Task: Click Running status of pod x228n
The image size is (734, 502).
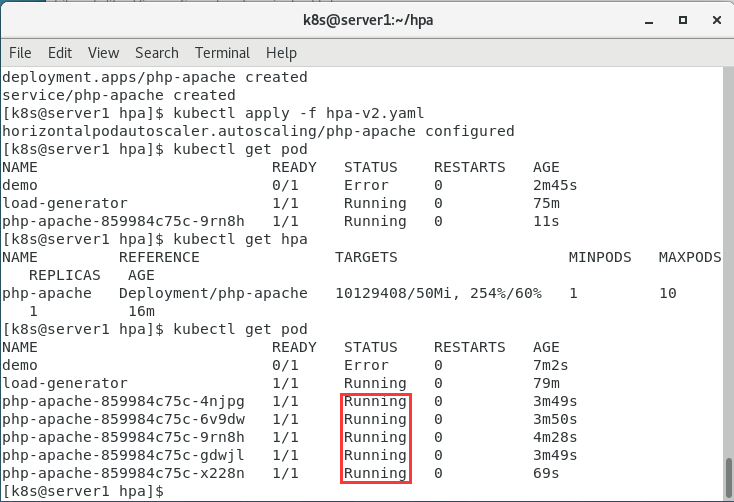Action: (375, 473)
